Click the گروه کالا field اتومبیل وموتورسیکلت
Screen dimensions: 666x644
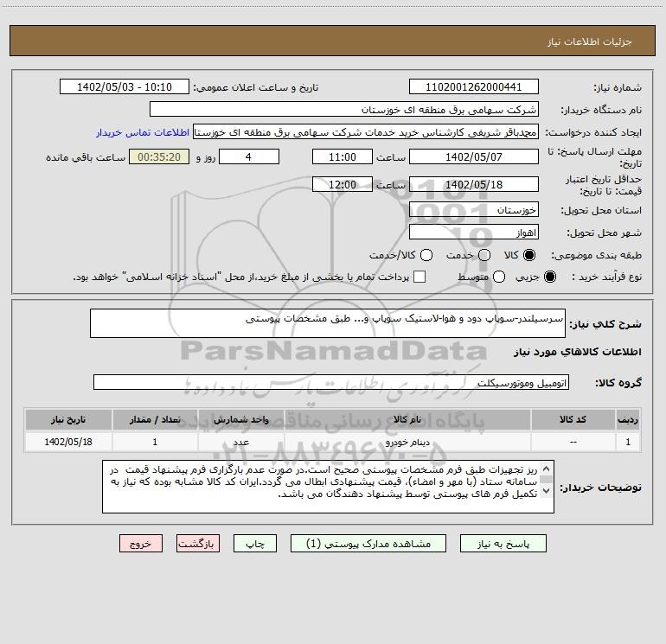click(x=331, y=382)
